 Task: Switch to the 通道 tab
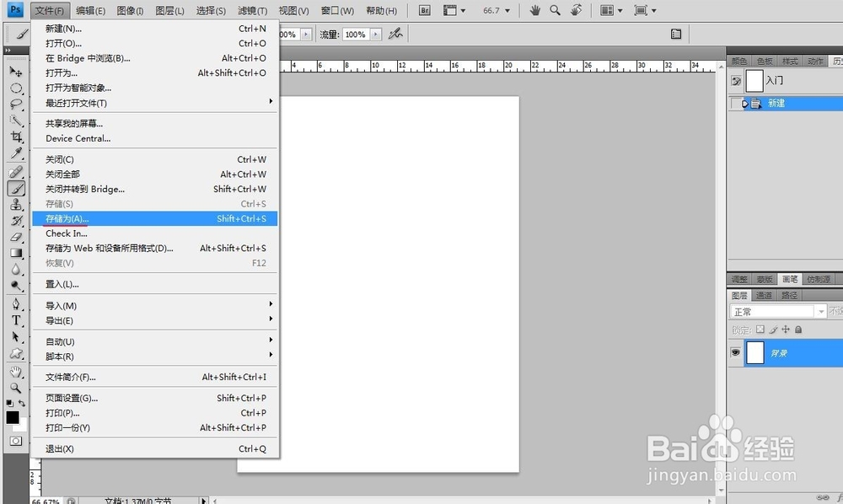click(764, 295)
